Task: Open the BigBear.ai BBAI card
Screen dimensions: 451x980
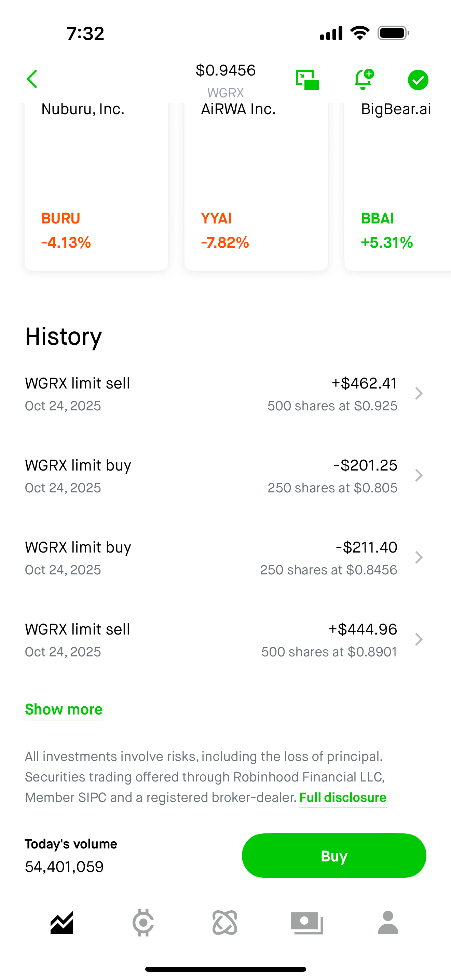Action: (x=397, y=187)
